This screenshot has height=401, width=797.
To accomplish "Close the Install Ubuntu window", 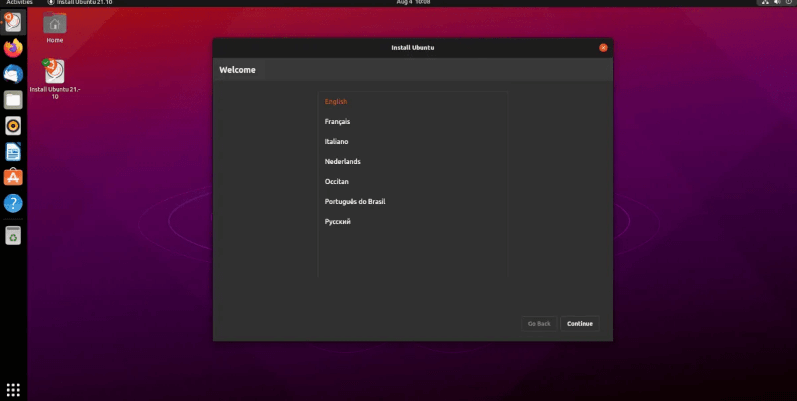I will [603, 48].
